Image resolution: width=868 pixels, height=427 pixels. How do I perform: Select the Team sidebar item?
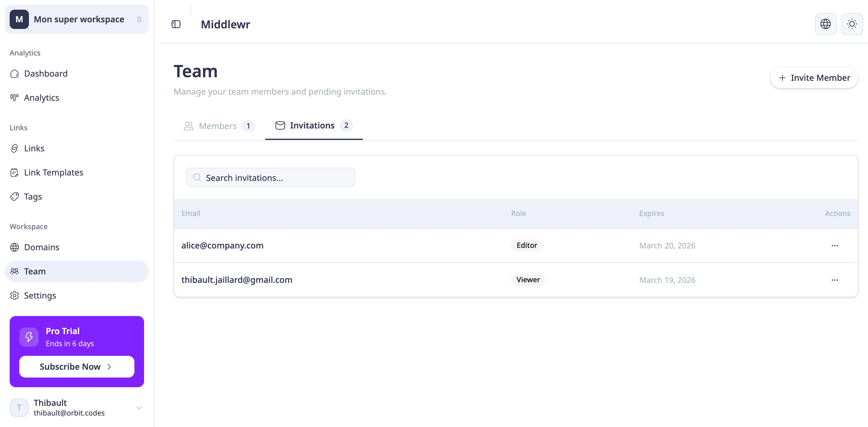77,271
